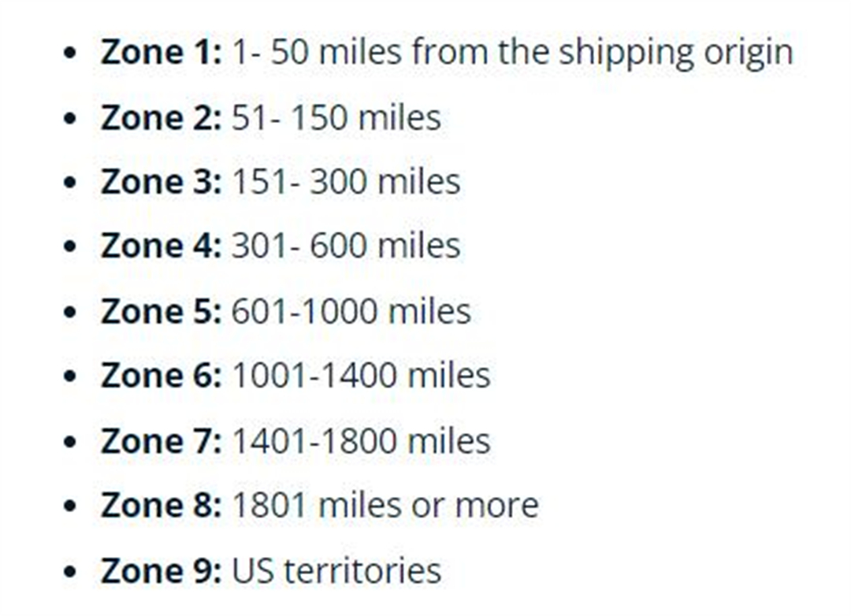Click the '301- 600 miles' text
This screenshot has height=616, width=851.
(x=346, y=245)
